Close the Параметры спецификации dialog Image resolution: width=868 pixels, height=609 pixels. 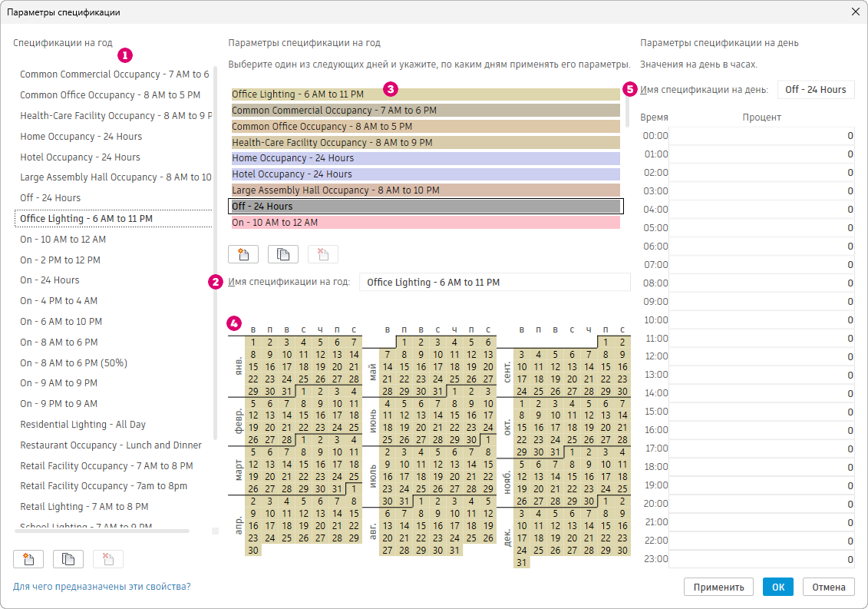click(855, 12)
